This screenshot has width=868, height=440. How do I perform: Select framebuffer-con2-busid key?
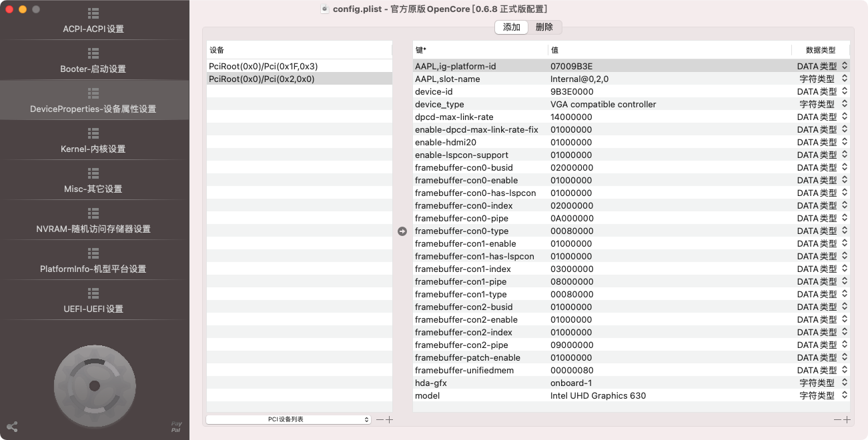coord(464,307)
